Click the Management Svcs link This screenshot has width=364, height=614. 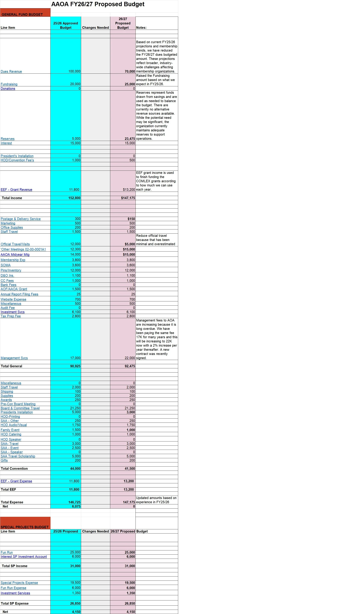pyautogui.click(x=14, y=358)
